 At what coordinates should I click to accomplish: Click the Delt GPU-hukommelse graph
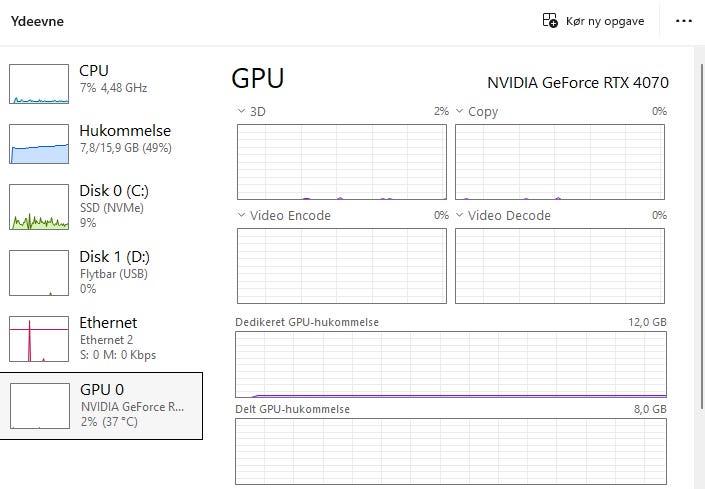pyautogui.click(x=451, y=452)
